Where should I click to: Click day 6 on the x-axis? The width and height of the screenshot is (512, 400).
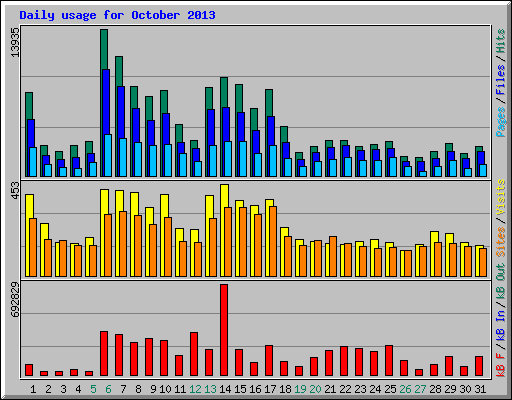pos(108,389)
